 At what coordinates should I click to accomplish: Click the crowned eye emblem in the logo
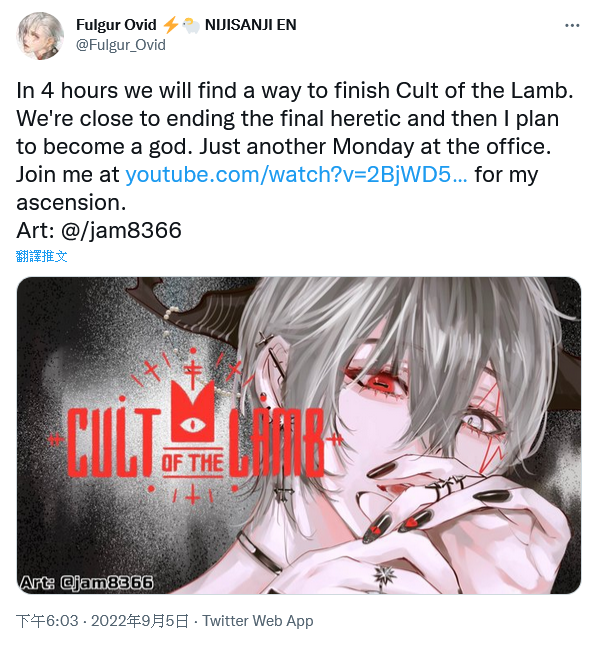(x=192, y=414)
